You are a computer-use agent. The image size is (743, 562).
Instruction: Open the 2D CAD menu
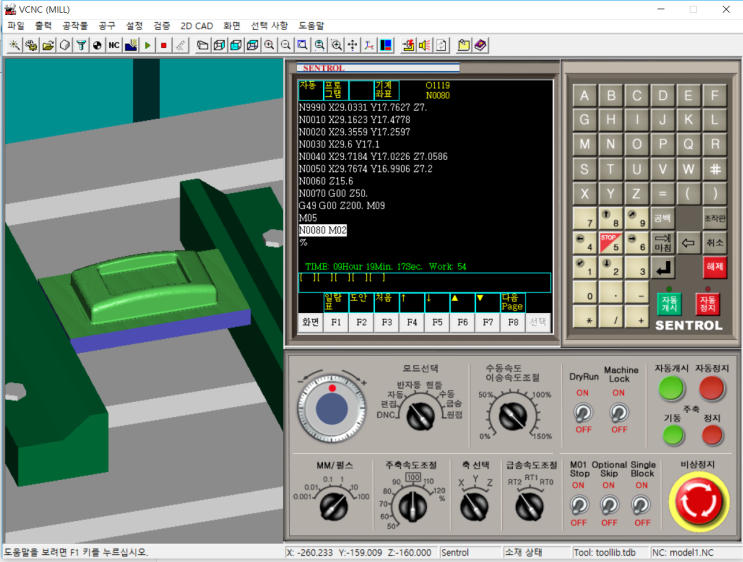tap(197, 25)
